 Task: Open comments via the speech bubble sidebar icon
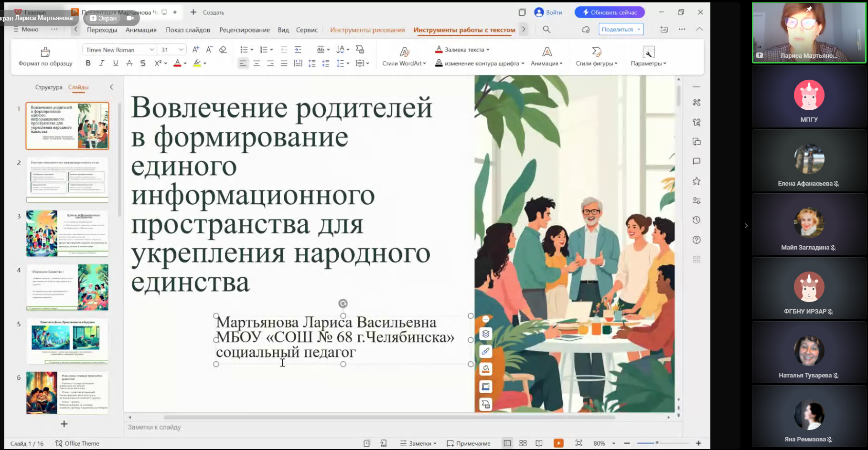click(697, 161)
